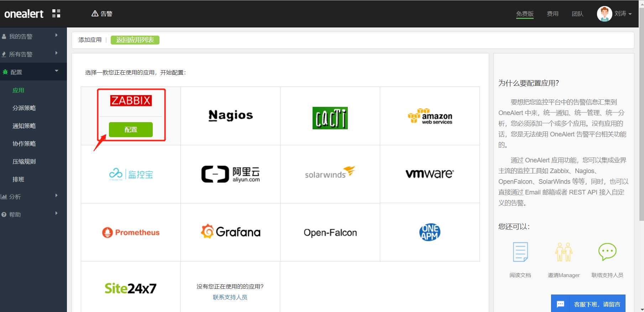Image resolution: width=644 pixels, height=312 pixels.
Task: Click the 联系支持人员 link
Action: coord(230,297)
